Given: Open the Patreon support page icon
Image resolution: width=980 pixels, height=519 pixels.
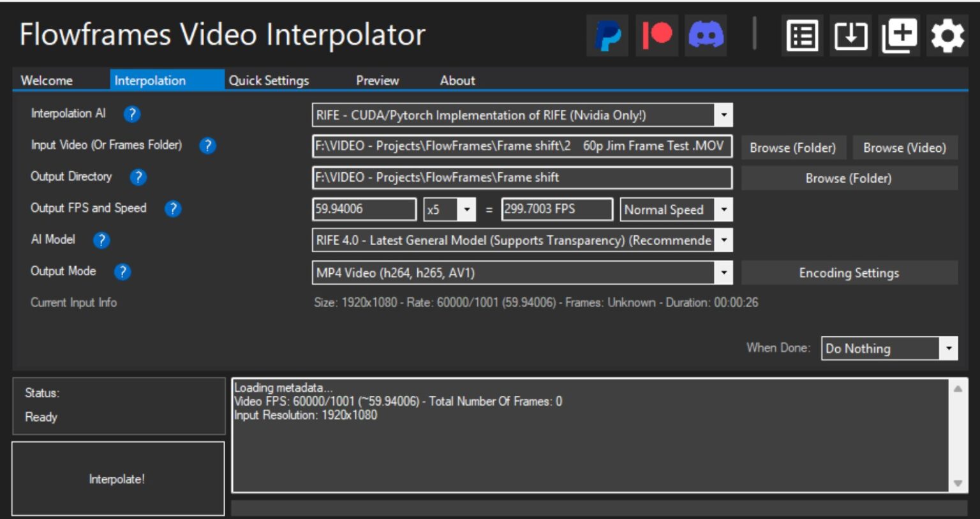Looking at the screenshot, I should tap(657, 35).
